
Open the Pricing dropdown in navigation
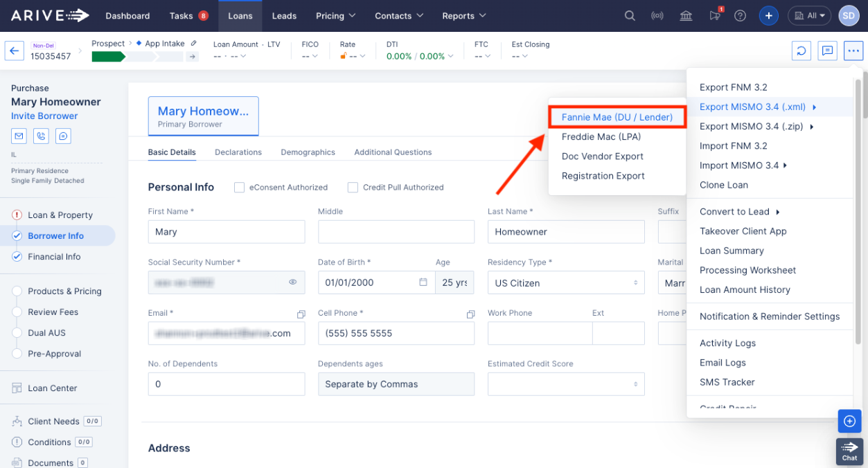pos(335,16)
